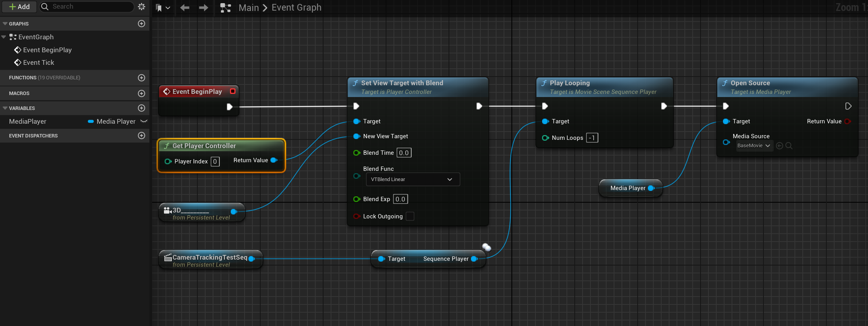The width and height of the screenshot is (868, 326).
Task: Edit the Blend Exp value field
Action: (400, 199)
